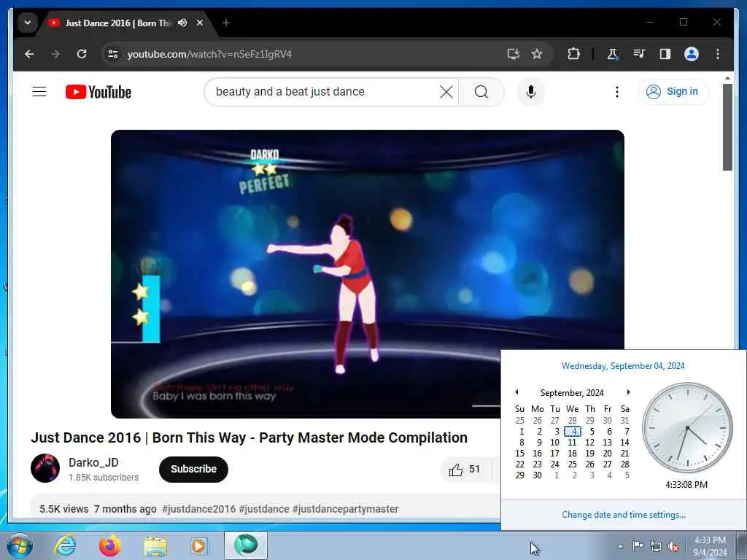Click the taskbar clock 4:33 PM
Viewport: 747px width, 560px height.
710,546
